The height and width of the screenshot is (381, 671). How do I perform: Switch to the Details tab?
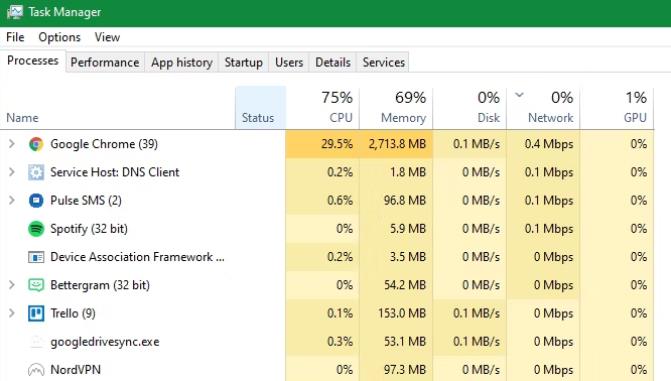point(333,63)
